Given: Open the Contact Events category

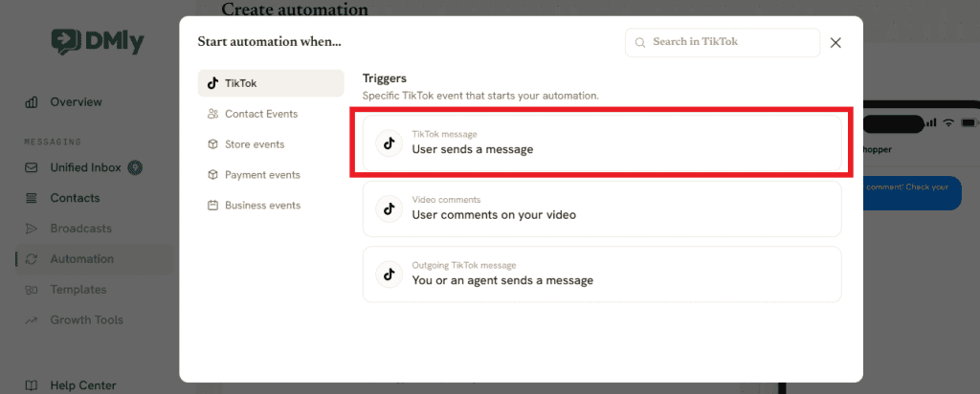Looking at the screenshot, I should (x=271, y=114).
